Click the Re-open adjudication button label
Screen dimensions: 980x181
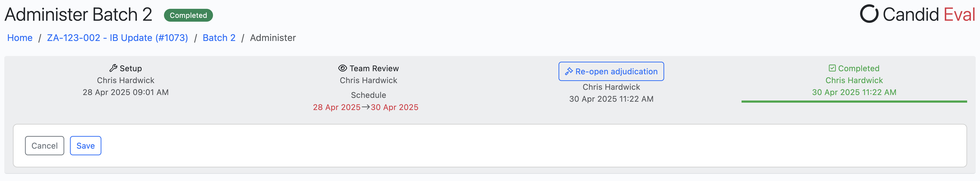click(616, 71)
